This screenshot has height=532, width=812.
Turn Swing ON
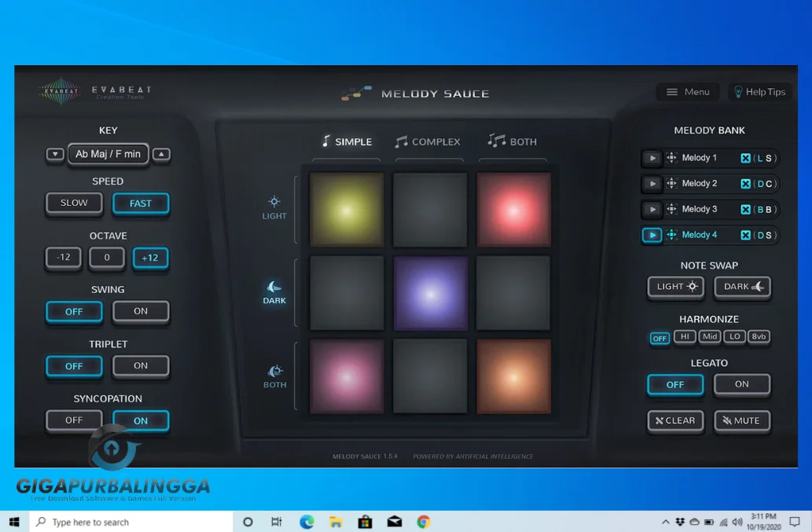point(141,311)
